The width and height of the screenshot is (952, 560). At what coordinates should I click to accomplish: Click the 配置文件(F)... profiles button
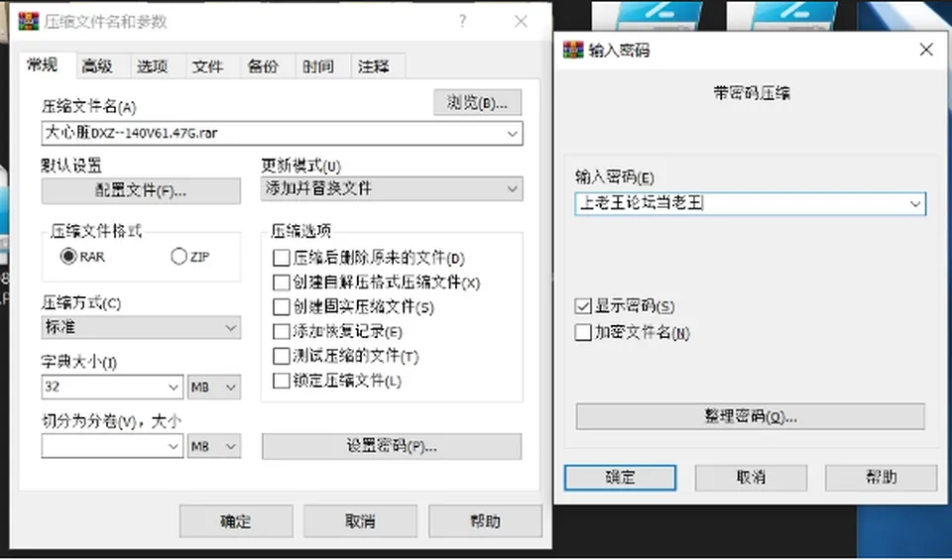click(x=141, y=190)
